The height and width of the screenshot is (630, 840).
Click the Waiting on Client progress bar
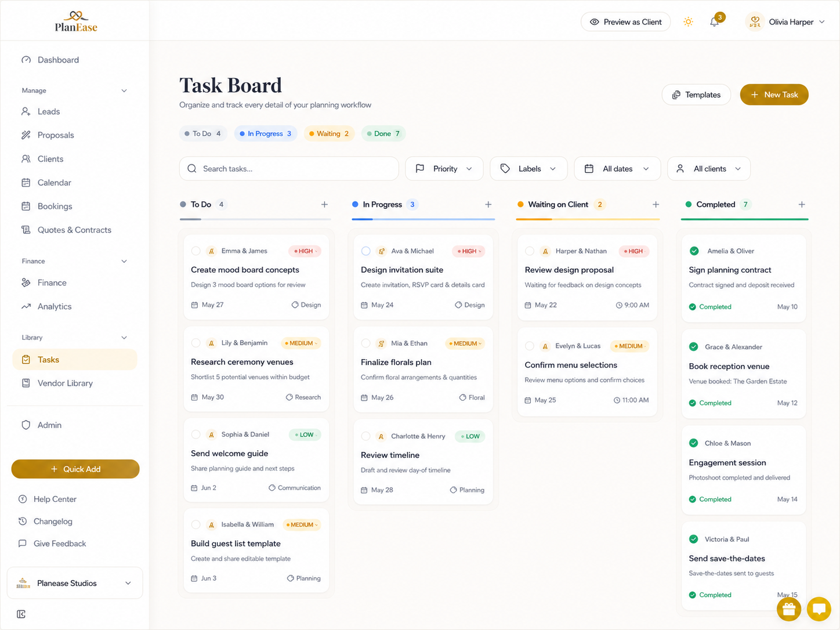pos(588,219)
